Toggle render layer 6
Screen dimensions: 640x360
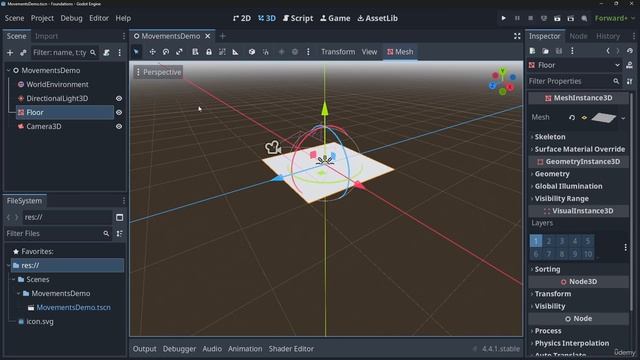coord(536,254)
